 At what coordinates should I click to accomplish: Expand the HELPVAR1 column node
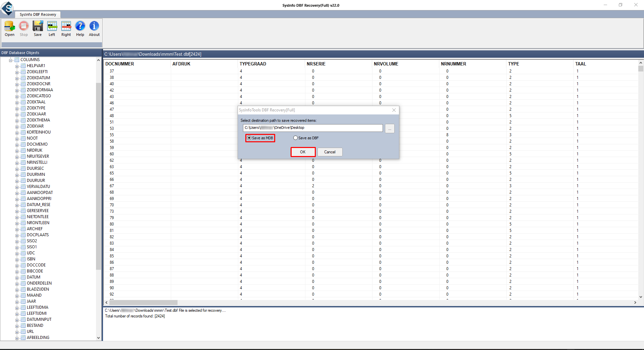(x=17, y=66)
